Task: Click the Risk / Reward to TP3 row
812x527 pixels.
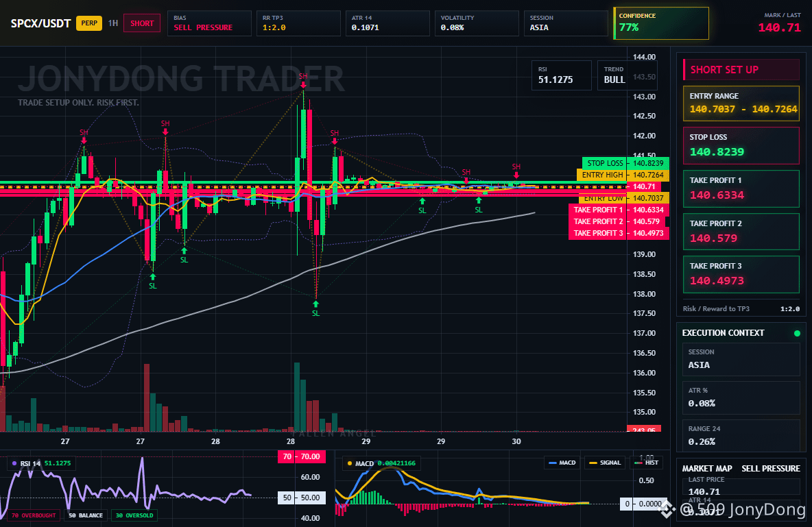Action: pos(741,308)
